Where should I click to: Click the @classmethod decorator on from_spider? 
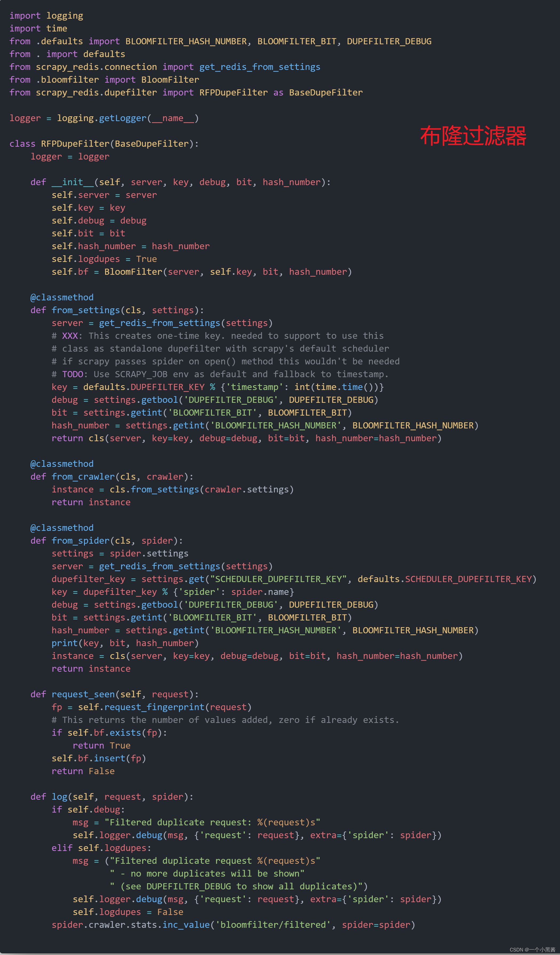(59, 528)
